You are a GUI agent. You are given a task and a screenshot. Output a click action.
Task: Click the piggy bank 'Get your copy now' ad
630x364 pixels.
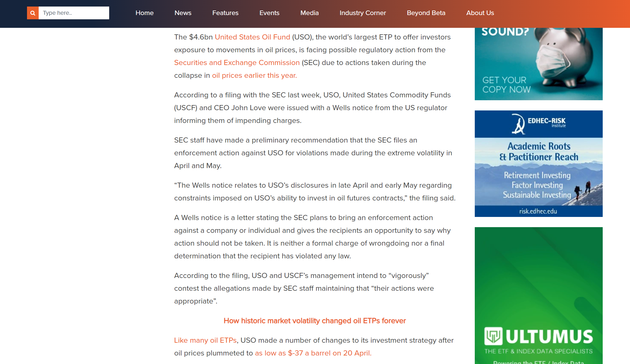coord(538,64)
